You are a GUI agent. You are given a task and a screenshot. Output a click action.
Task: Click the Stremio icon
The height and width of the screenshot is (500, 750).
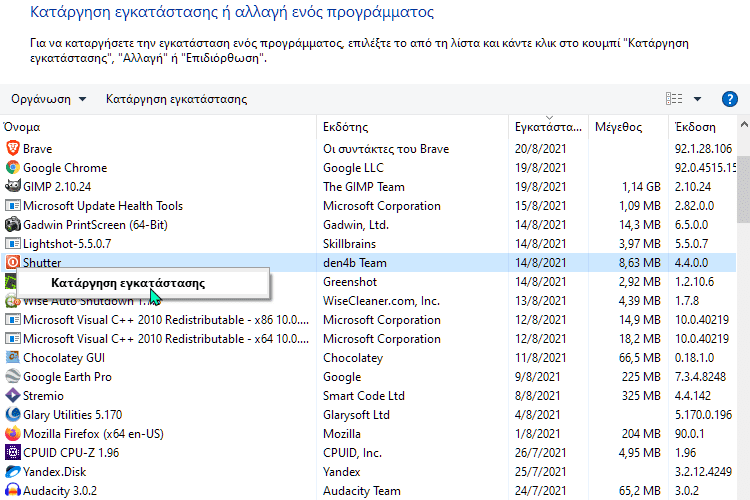(12, 396)
